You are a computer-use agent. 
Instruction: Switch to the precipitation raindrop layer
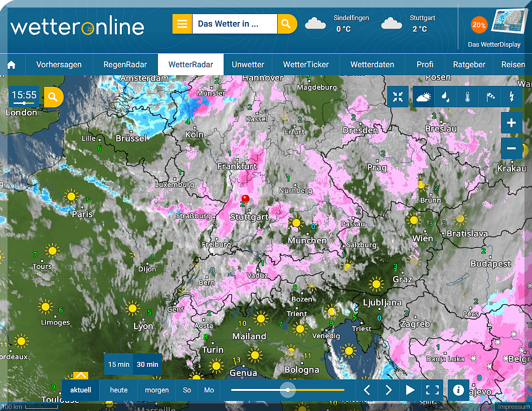coord(445,97)
